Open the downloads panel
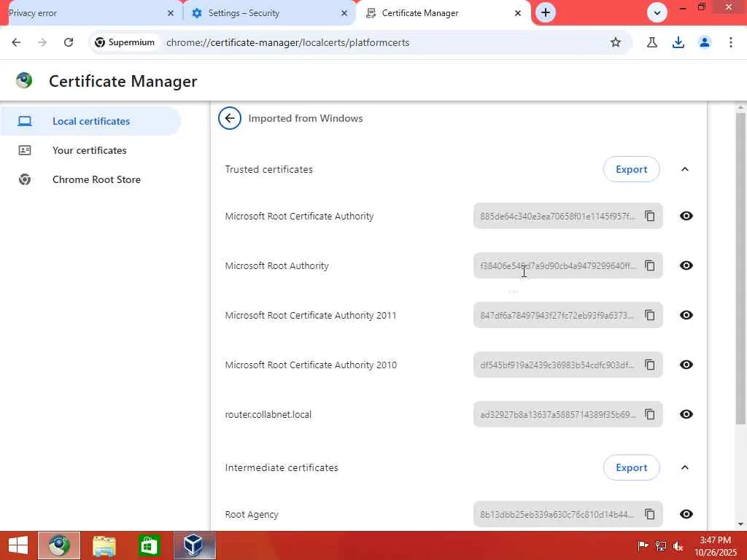The image size is (747, 560). click(678, 42)
